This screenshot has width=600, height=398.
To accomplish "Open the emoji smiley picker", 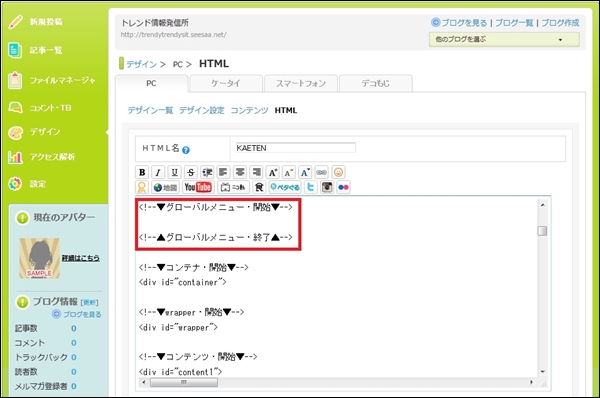I will click(338, 172).
